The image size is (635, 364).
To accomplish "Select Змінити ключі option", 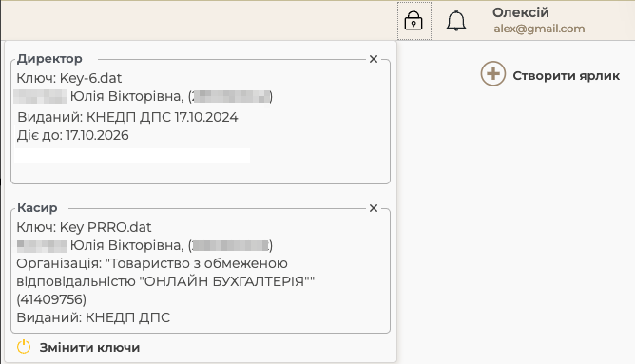I will point(89,348).
